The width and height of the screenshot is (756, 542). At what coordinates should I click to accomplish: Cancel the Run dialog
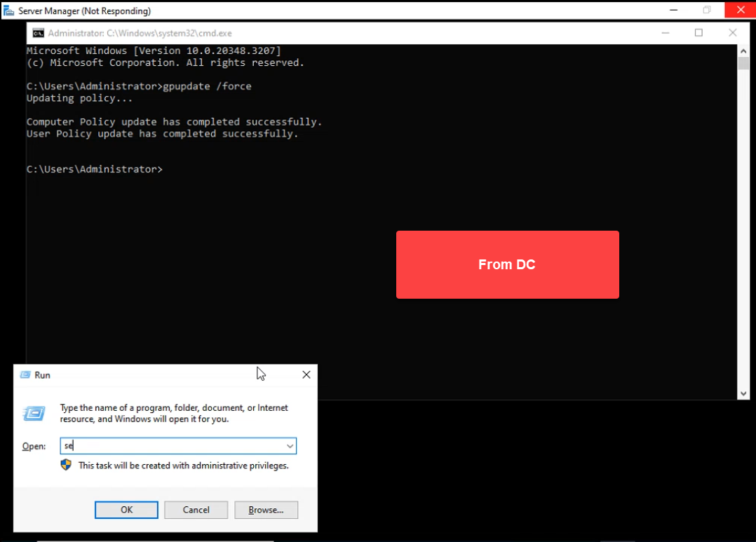196,510
